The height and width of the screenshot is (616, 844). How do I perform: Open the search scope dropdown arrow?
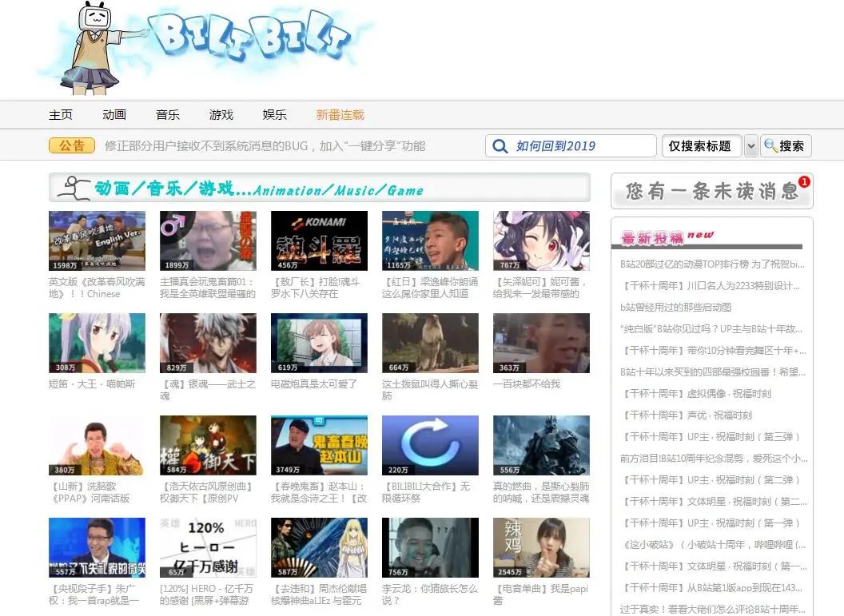tap(750, 145)
